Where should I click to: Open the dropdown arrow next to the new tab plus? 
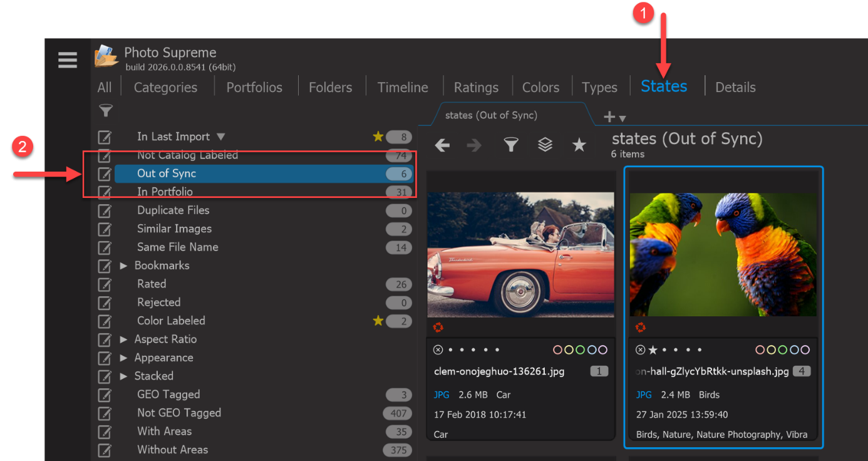622,118
